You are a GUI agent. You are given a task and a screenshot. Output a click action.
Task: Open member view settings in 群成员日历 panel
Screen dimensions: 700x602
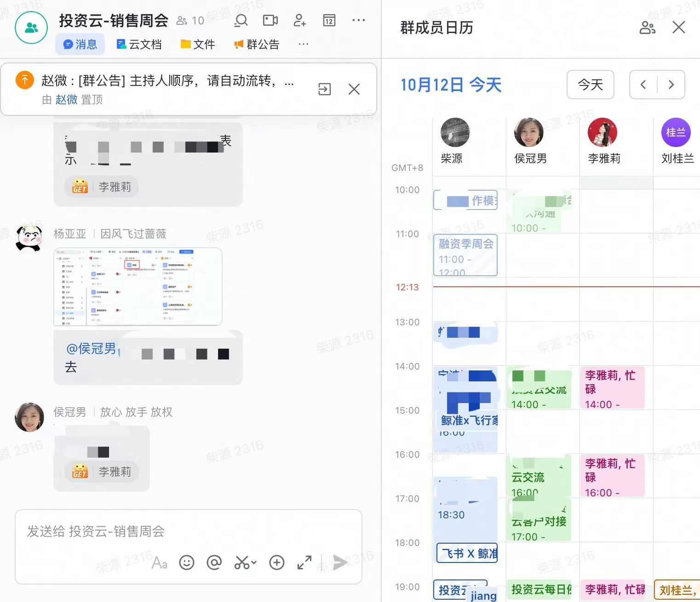[648, 28]
